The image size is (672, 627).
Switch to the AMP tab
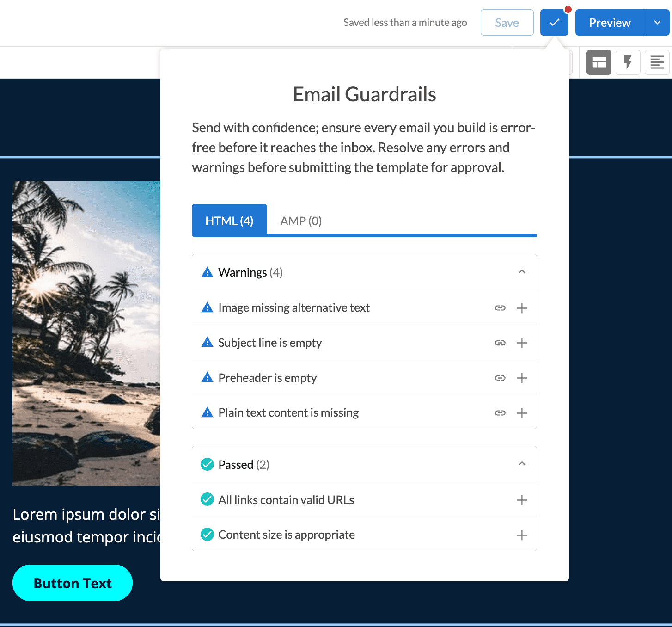300,221
